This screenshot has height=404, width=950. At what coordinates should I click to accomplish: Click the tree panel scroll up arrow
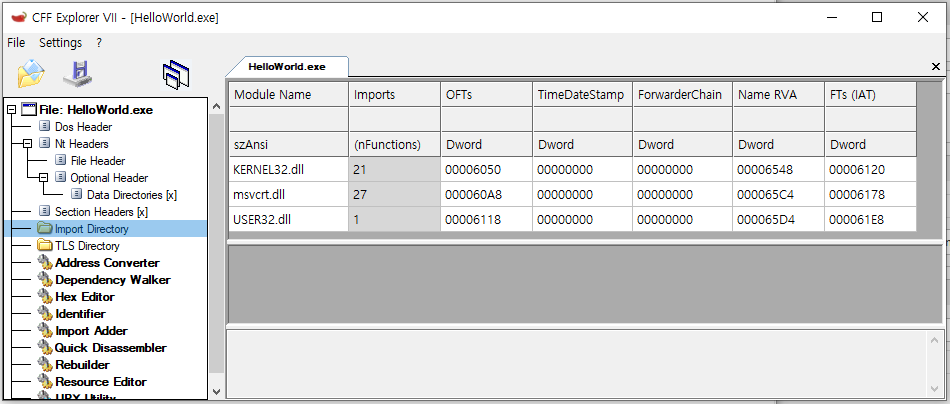click(x=217, y=107)
